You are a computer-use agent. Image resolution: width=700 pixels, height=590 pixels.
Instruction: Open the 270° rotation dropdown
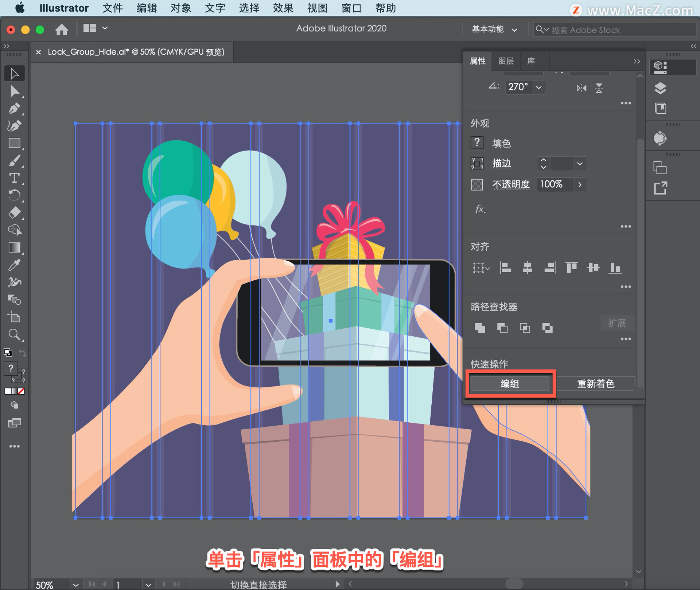[539, 87]
